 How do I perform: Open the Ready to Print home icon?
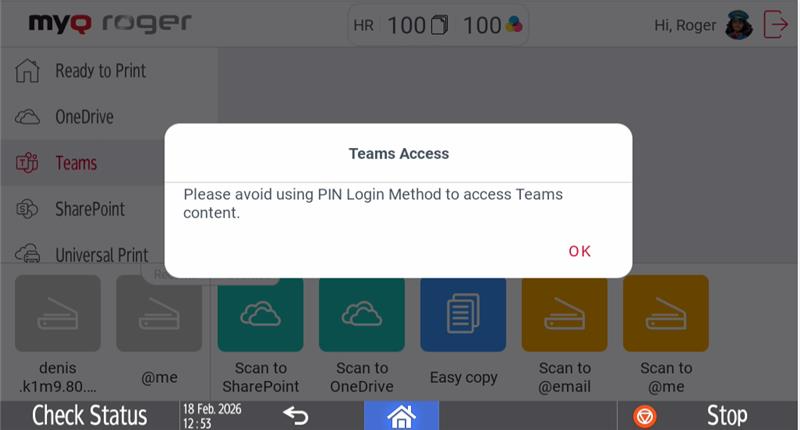[x=27, y=70]
